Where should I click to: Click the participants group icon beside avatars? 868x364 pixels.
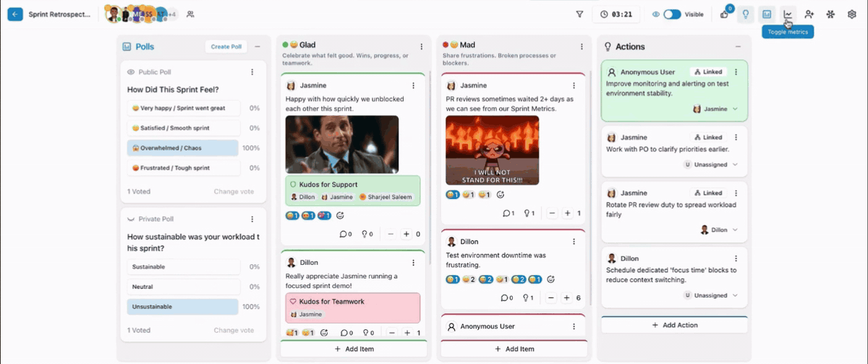pyautogui.click(x=190, y=14)
